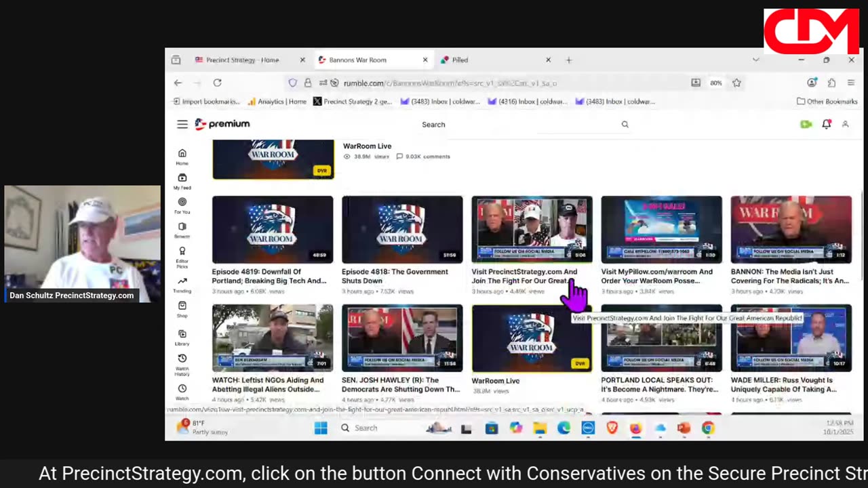Open the Rumble user profile icon
Screen dimensions: 868x488
pos(845,125)
